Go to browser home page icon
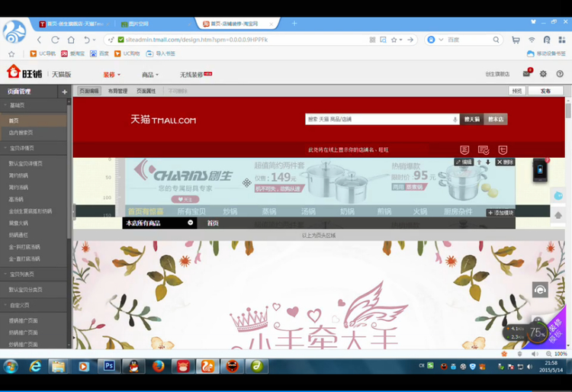 click(71, 40)
